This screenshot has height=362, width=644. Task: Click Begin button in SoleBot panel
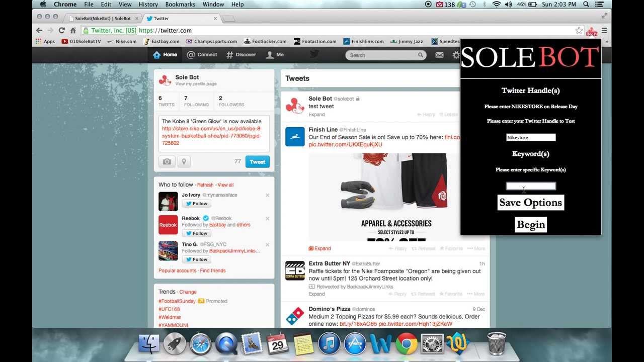pyautogui.click(x=531, y=225)
